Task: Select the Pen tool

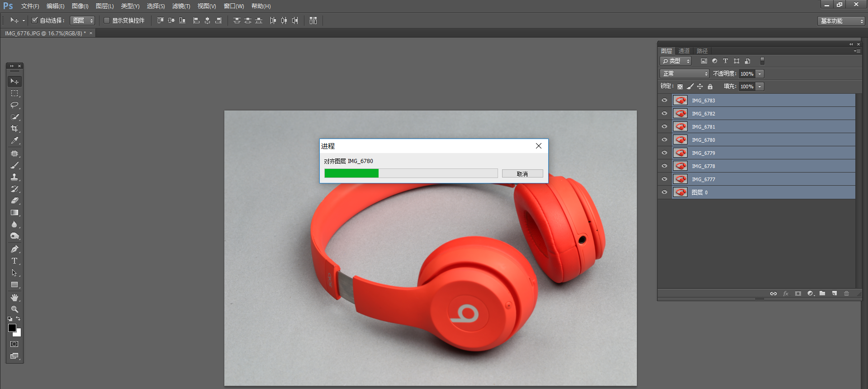Action: pyautogui.click(x=14, y=249)
